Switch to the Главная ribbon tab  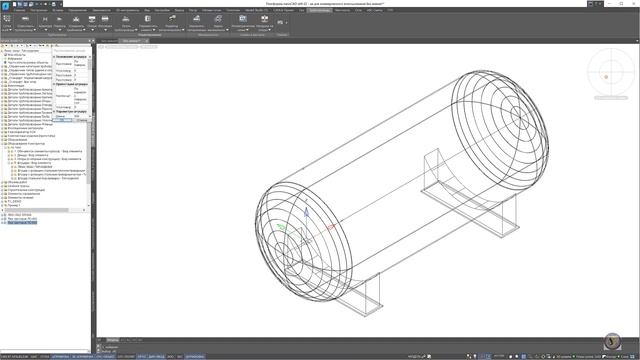pyautogui.click(x=19, y=10)
